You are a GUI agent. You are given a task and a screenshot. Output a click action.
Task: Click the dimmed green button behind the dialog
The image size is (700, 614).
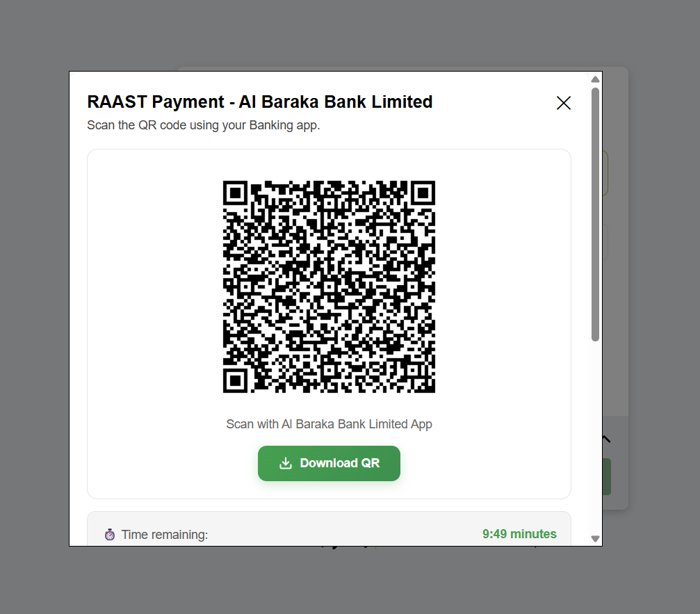(607, 476)
